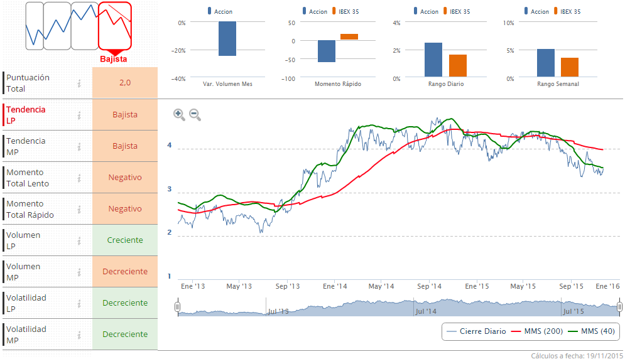
Task: Show info for Momento Total Lento
Action: tap(79, 178)
